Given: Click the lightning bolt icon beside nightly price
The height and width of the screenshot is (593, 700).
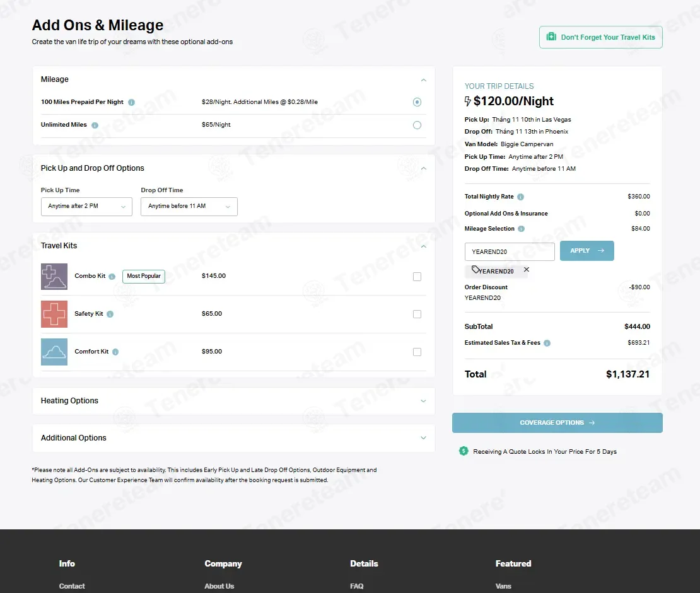Looking at the screenshot, I should 467,101.
